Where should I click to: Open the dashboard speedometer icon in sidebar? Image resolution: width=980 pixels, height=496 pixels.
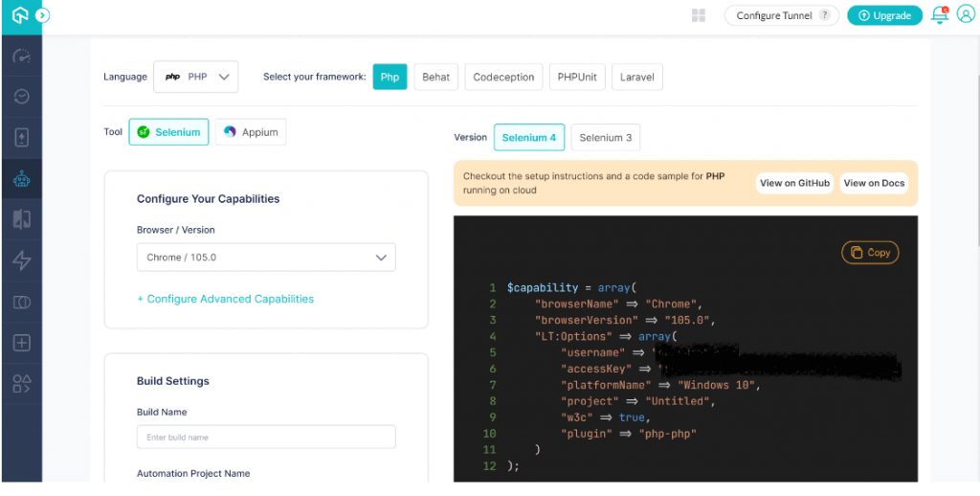click(x=21, y=56)
